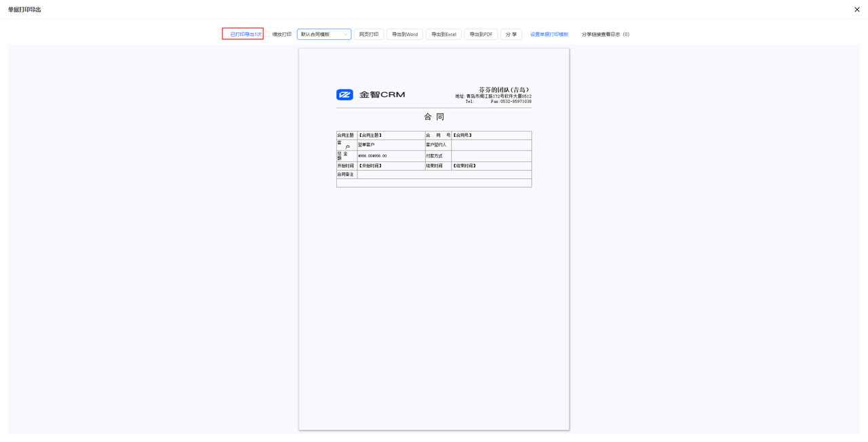Export the document with 导出到PDF
The height and width of the screenshot is (442, 868).
point(481,34)
